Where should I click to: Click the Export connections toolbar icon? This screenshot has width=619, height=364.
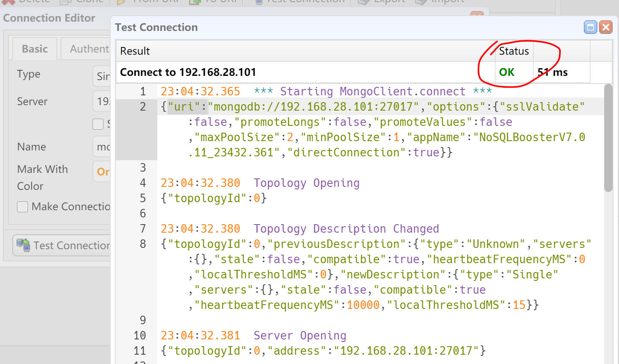coord(364,2)
